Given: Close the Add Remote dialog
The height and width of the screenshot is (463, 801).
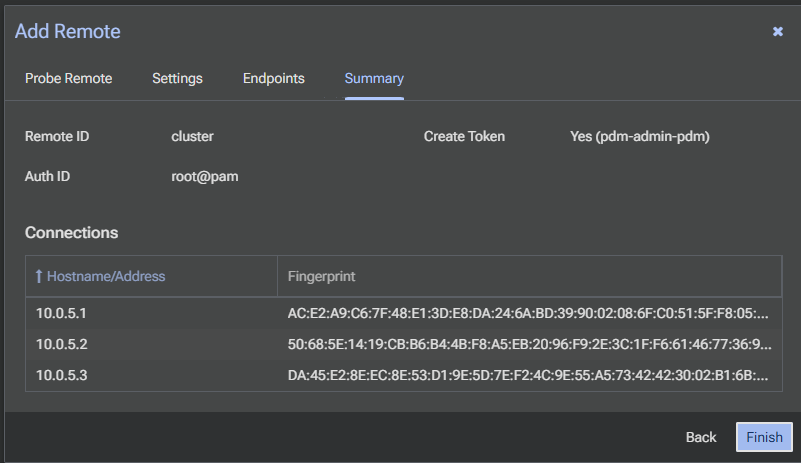Looking at the screenshot, I should coord(778,32).
